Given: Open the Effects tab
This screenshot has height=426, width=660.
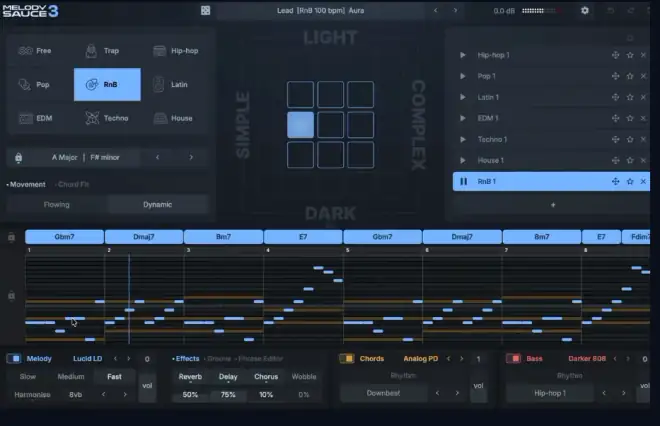Looking at the screenshot, I should pyautogui.click(x=186, y=359).
